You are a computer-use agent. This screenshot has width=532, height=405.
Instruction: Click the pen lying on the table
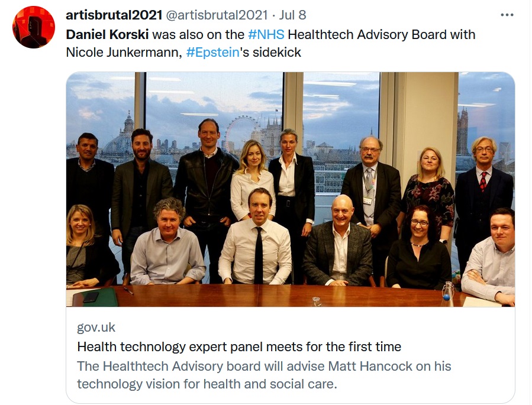(128, 291)
